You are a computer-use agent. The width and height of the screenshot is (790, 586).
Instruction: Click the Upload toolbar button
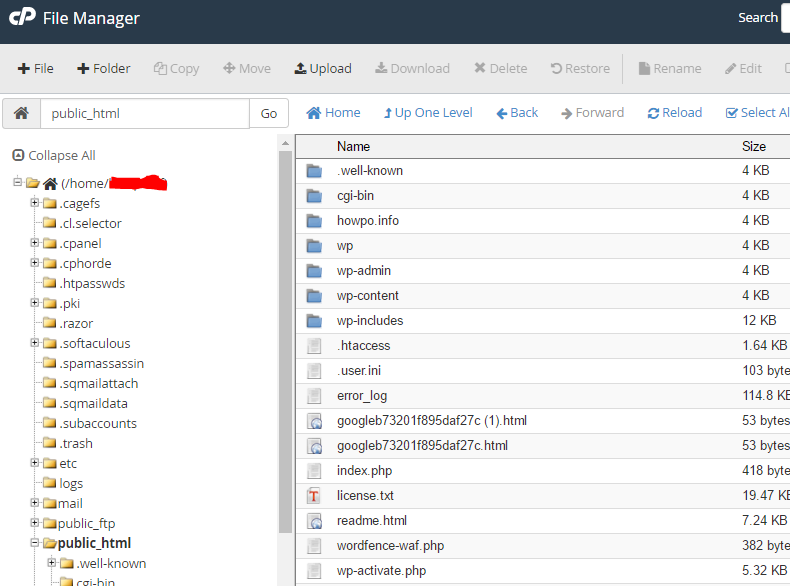(322, 68)
